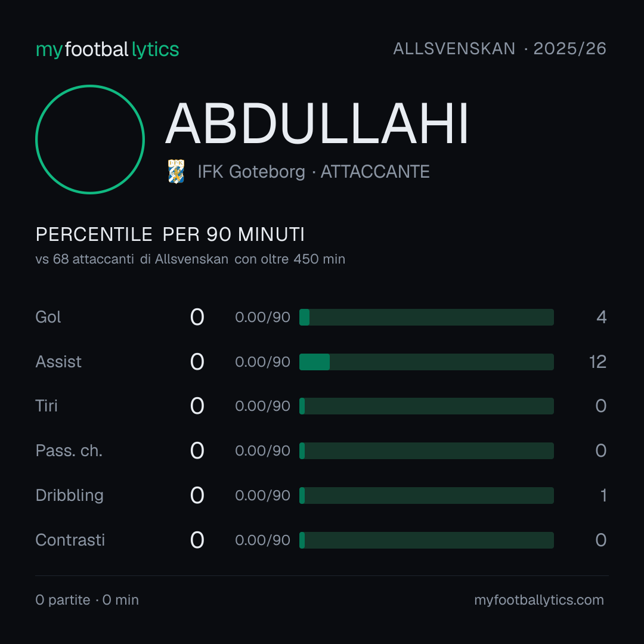
Task: Select the Assist percentile bar
Action: [x=426, y=362]
